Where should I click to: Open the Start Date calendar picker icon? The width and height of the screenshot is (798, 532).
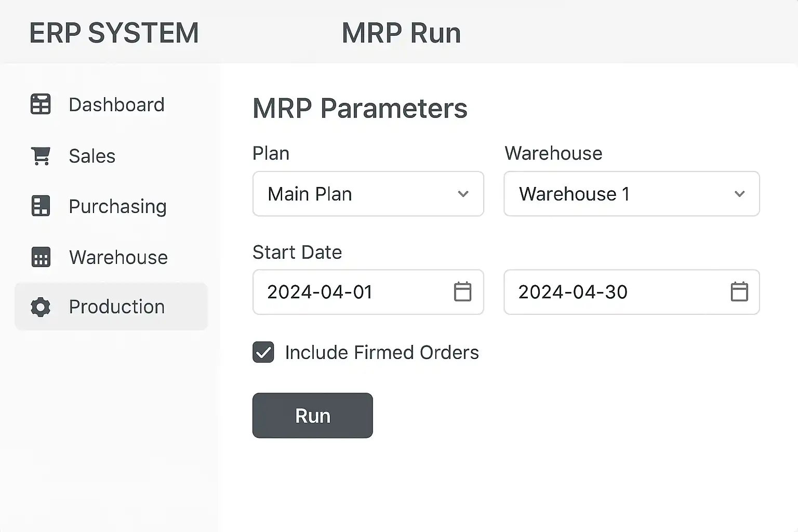pyautogui.click(x=462, y=292)
